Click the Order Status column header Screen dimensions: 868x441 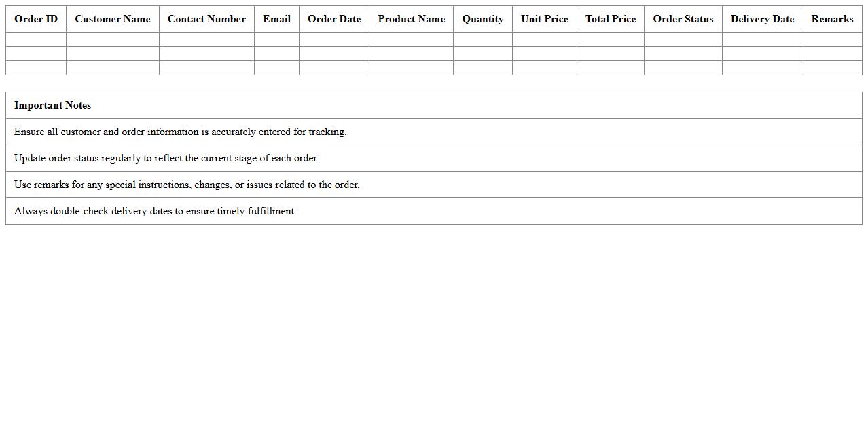click(x=683, y=19)
